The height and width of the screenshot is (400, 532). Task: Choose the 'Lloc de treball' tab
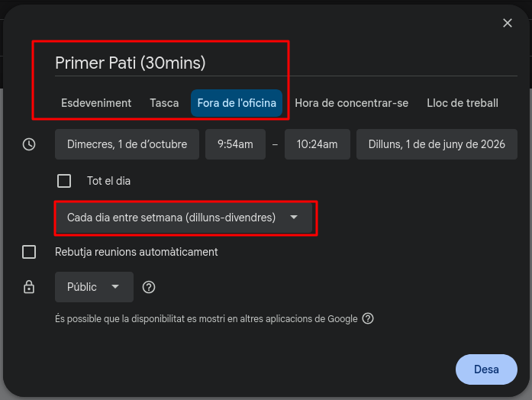point(463,103)
